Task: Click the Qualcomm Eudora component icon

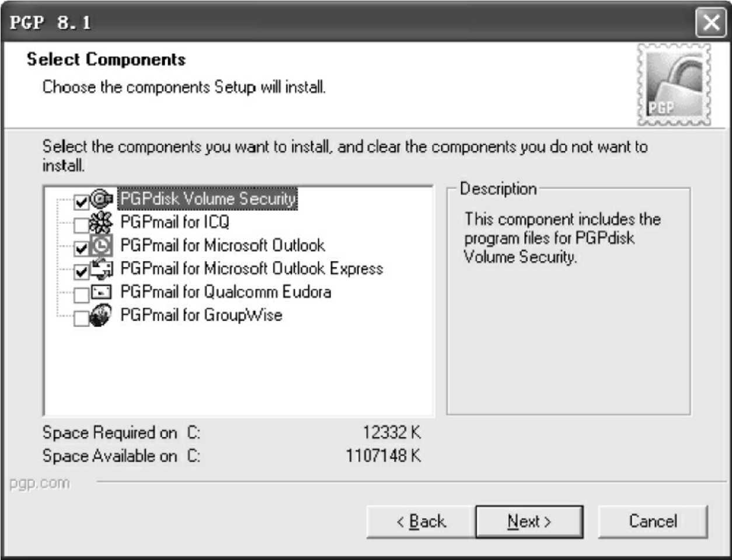Action: (101, 293)
